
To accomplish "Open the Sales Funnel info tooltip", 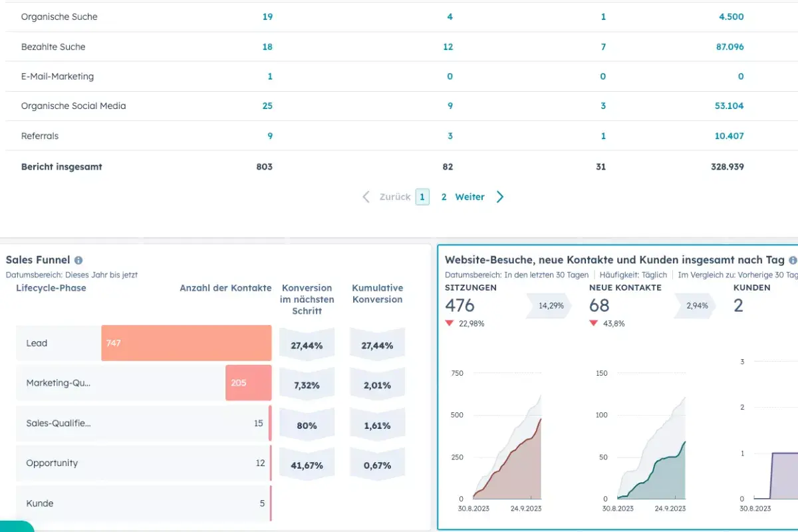I will [80, 260].
